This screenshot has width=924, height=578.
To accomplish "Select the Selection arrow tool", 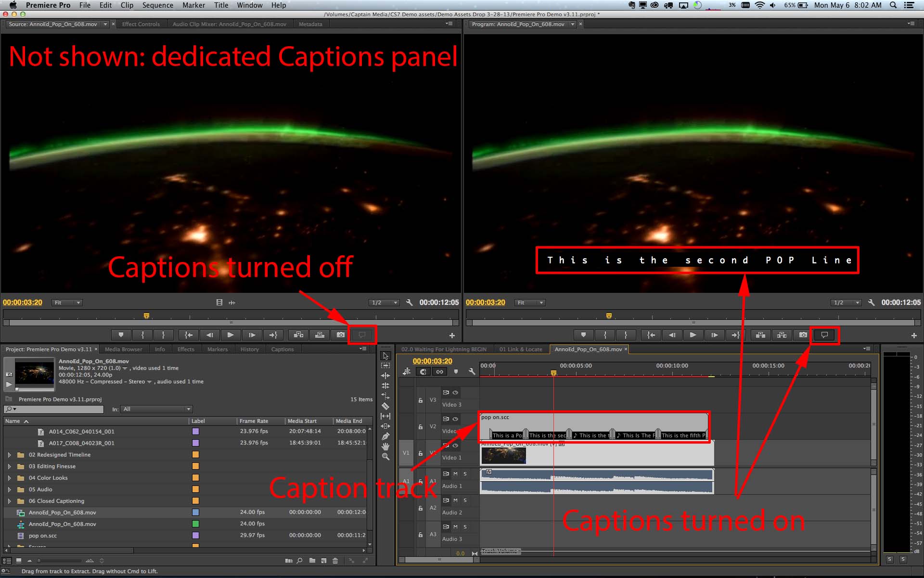I will click(385, 356).
